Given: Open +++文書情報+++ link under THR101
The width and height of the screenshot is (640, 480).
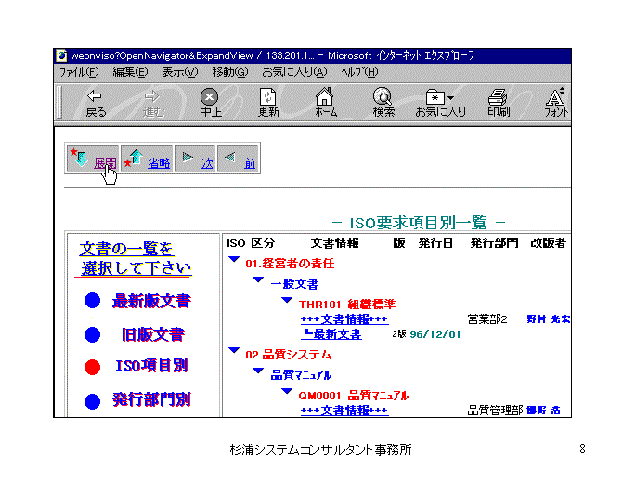Looking at the screenshot, I should coord(344,319).
